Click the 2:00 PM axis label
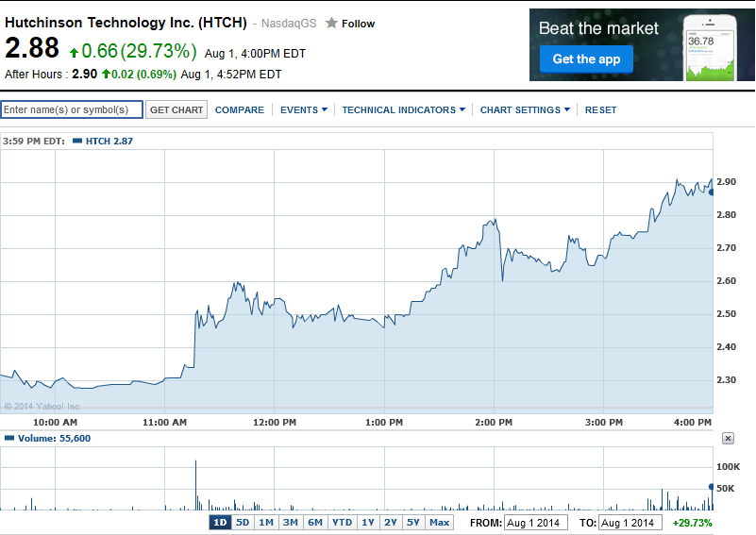This screenshot has height=535, width=756. [494, 423]
